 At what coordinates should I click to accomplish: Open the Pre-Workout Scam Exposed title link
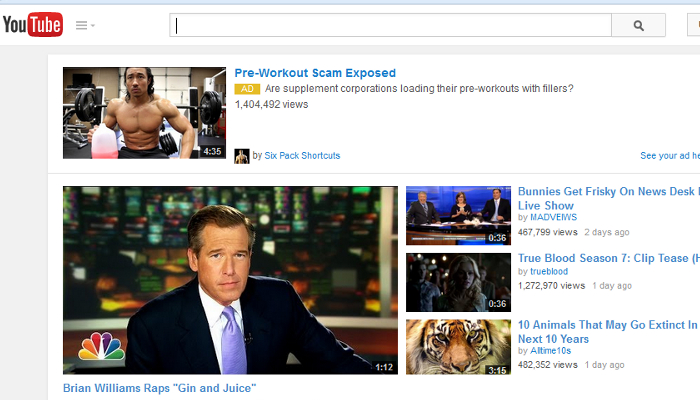point(315,73)
